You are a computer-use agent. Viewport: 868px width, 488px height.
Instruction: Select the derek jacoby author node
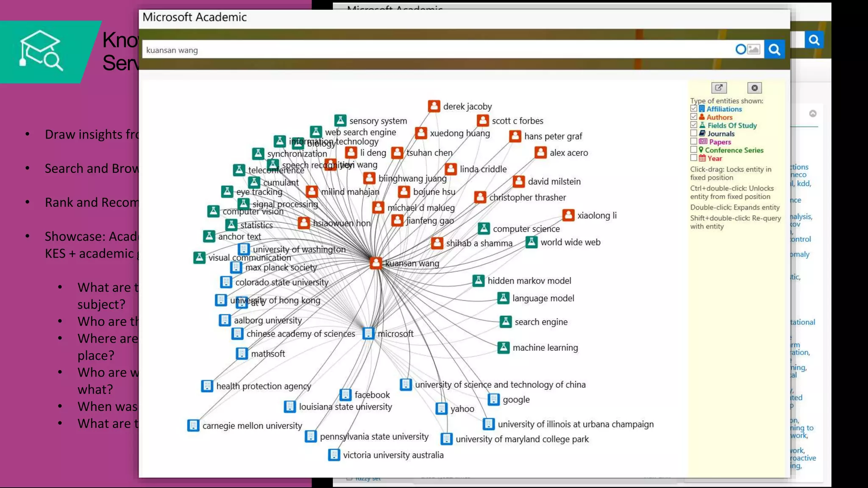coord(434,106)
